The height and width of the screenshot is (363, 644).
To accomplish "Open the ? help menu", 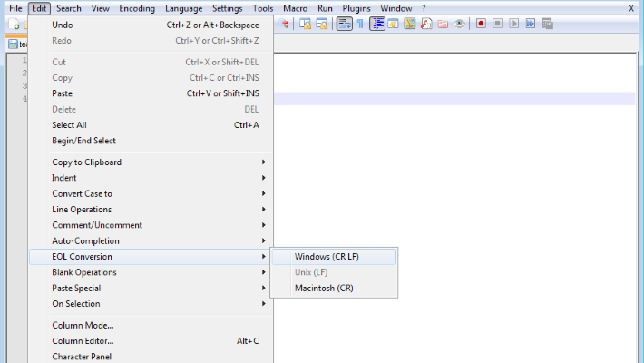I will (x=424, y=8).
